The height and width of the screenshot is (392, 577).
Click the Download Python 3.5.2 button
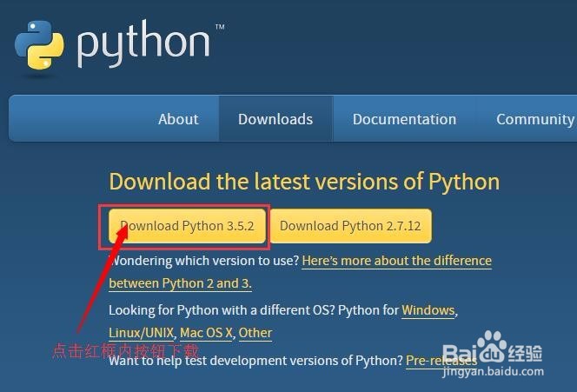tap(188, 226)
